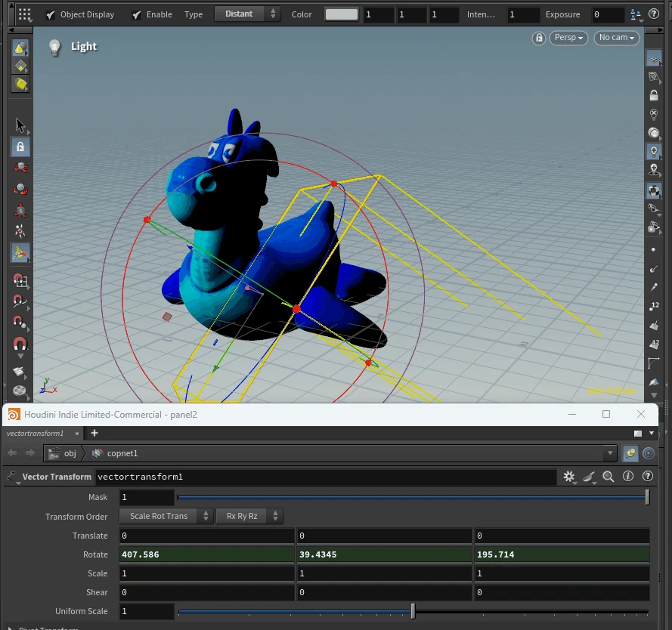Screen dimensions: 672x630
Task: Select the dynamics selection mode icon
Action: click(20, 85)
